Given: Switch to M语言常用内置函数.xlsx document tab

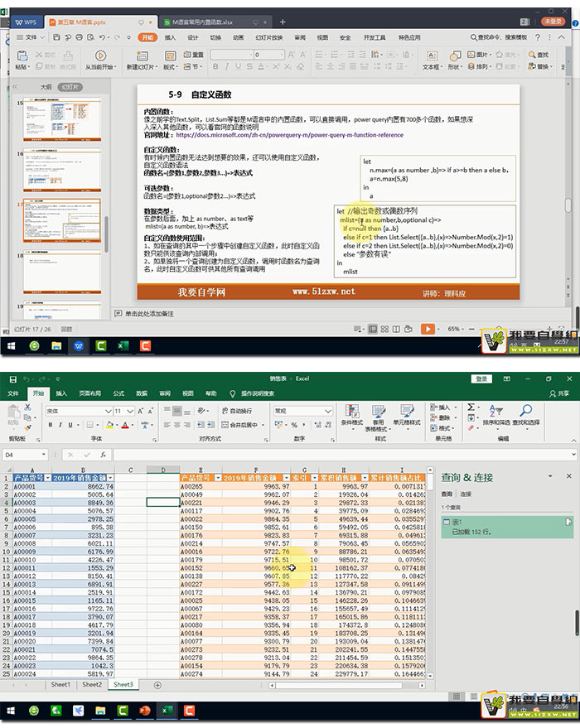Looking at the screenshot, I should click(x=202, y=22).
